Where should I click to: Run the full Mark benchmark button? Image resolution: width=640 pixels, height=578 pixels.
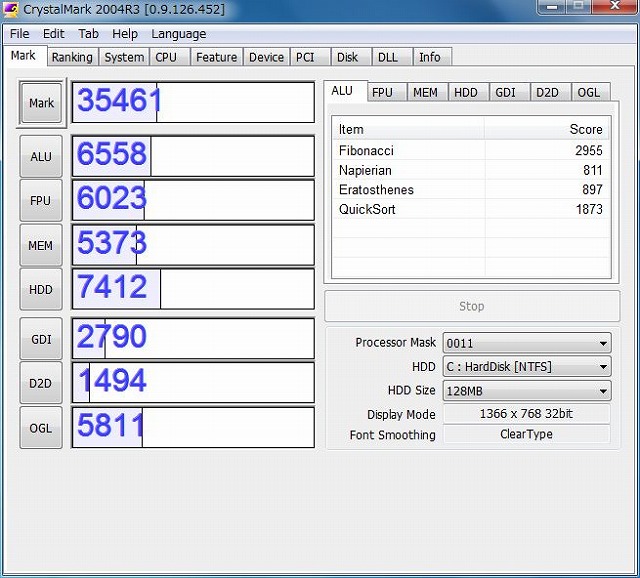[x=41, y=103]
